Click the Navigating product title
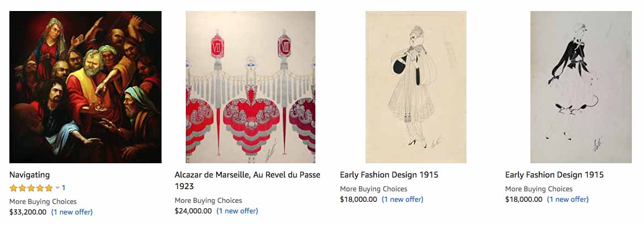Image resolution: width=644 pixels, height=225 pixels. coord(29,175)
